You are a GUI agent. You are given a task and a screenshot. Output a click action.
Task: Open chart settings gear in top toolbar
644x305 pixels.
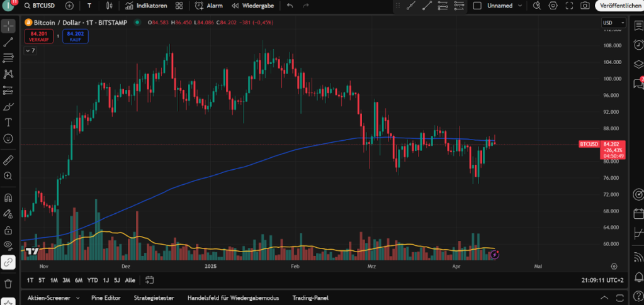pyautogui.click(x=553, y=6)
